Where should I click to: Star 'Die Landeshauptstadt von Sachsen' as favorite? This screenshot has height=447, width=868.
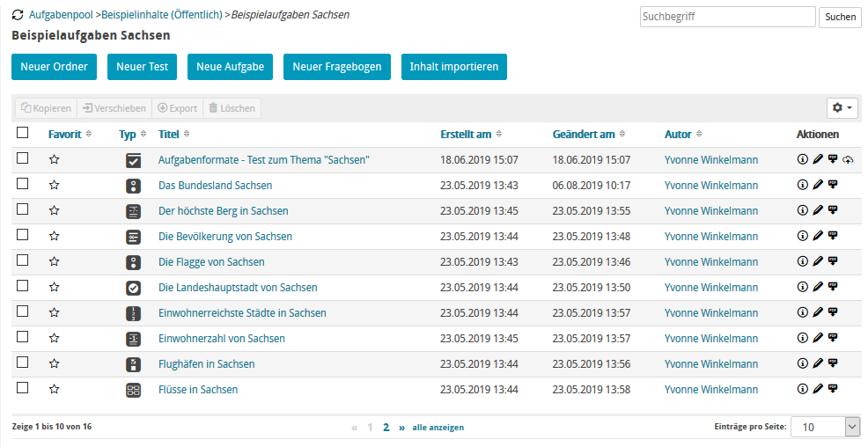[55, 287]
